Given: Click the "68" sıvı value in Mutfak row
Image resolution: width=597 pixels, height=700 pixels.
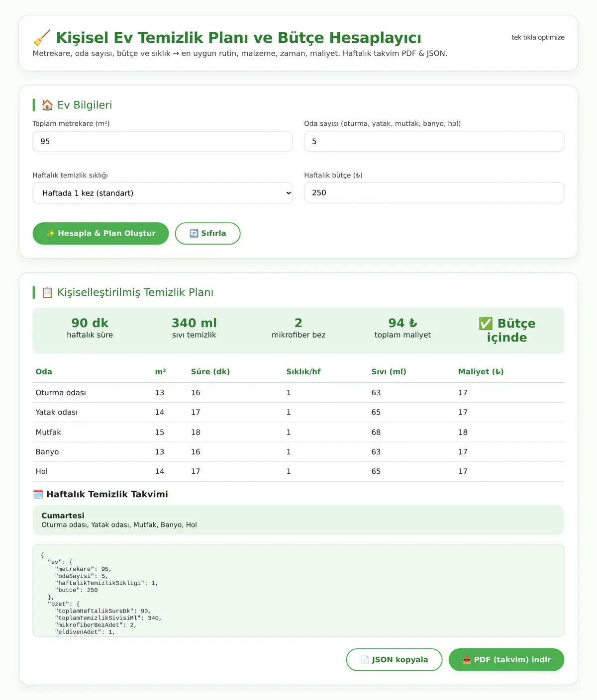Looking at the screenshot, I should click(x=376, y=432).
